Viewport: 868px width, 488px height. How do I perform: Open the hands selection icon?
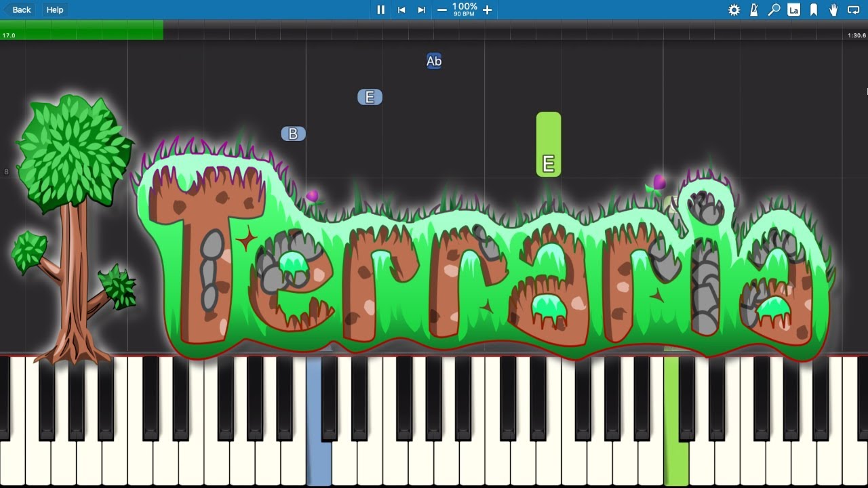[833, 9]
